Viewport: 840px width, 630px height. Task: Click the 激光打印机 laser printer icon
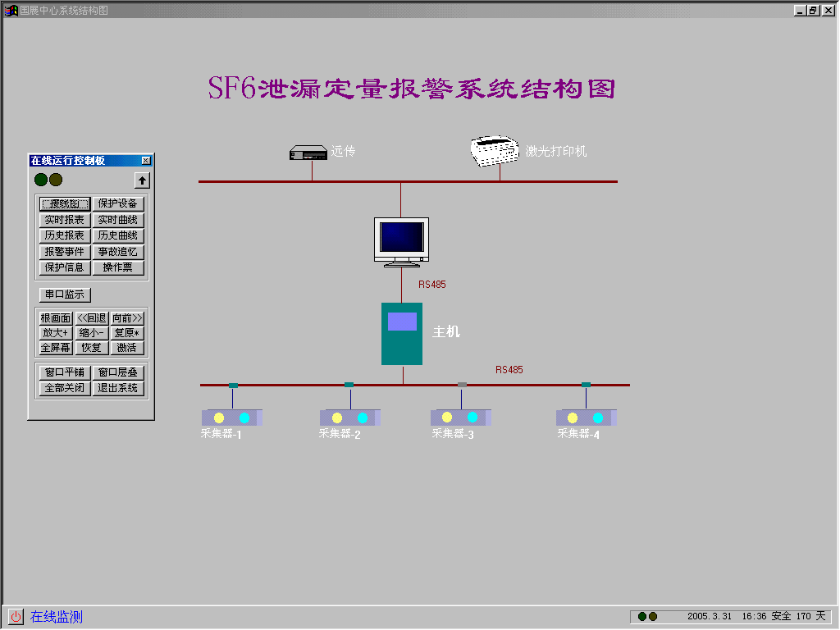495,151
